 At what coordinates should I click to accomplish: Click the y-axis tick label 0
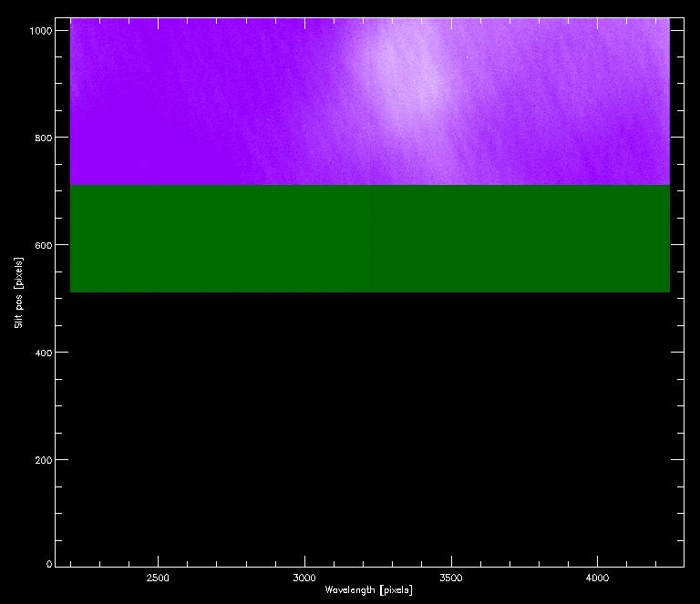49,564
